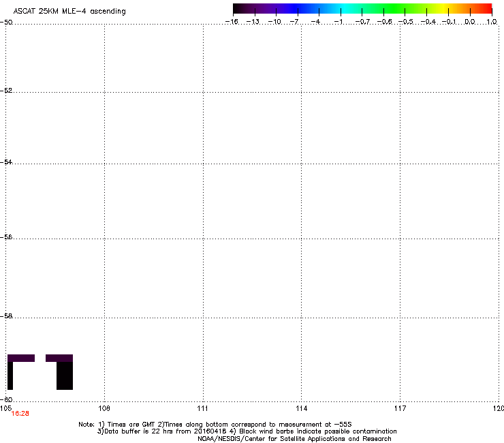Screen dimensions: 504x443
Task: Click the -56 latitude axis label
Action: [x=6, y=236]
